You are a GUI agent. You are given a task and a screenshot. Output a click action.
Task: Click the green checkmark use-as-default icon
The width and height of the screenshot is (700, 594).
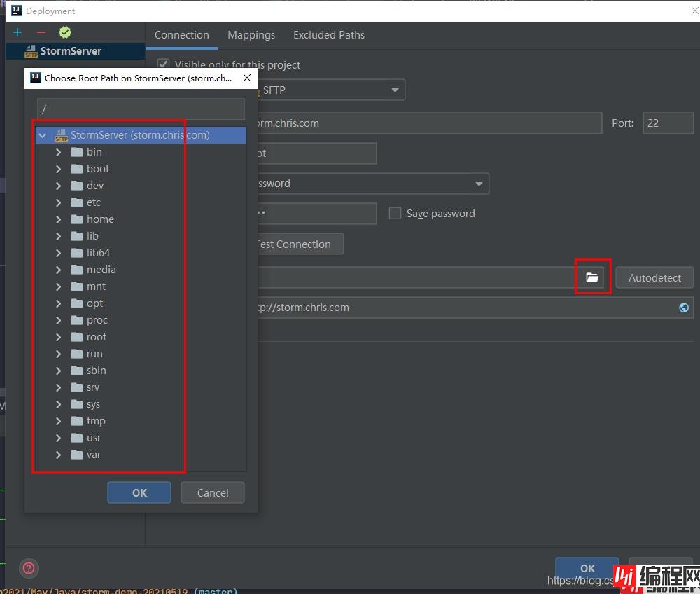pos(64,32)
